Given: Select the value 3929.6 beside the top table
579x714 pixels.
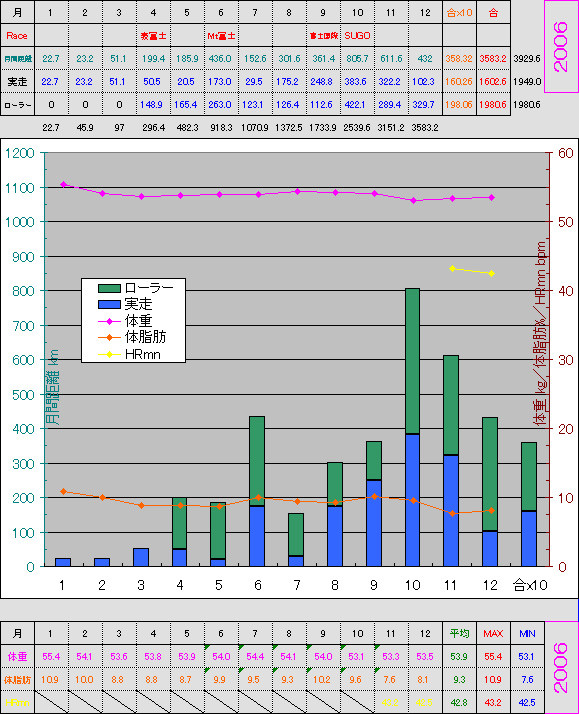Looking at the screenshot, I should click(x=527, y=59).
